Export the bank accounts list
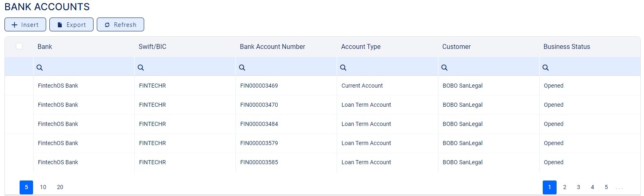Screen dimensions: 644x196 coord(71,24)
